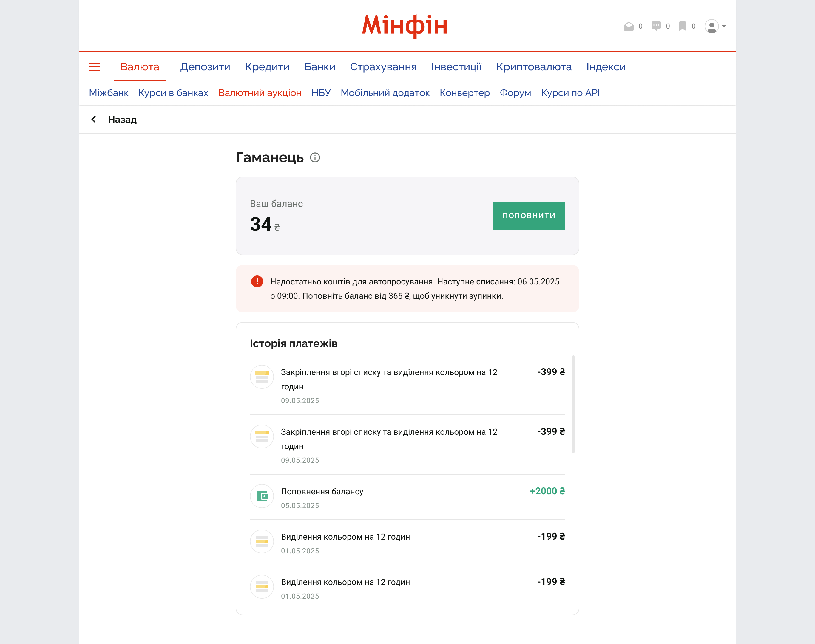Click the green wallet icon for Поповнення балансу
The width and height of the screenshot is (815, 644).
point(262,496)
